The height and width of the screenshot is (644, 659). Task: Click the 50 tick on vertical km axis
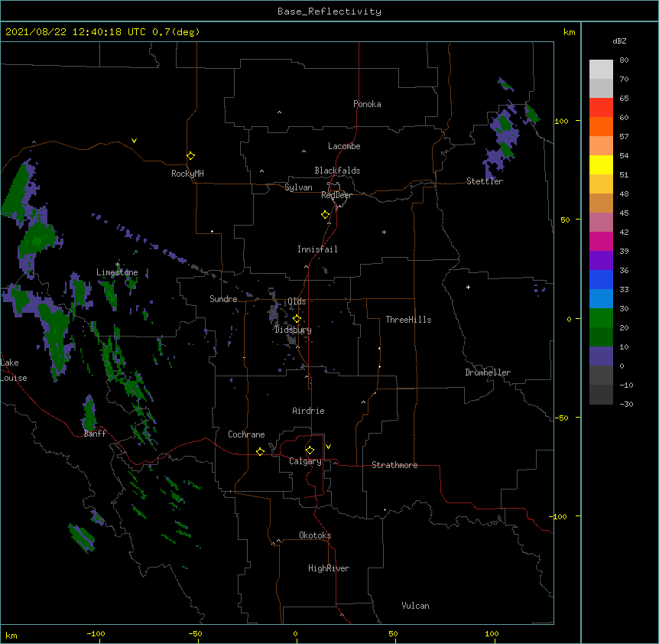pyautogui.click(x=565, y=220)
